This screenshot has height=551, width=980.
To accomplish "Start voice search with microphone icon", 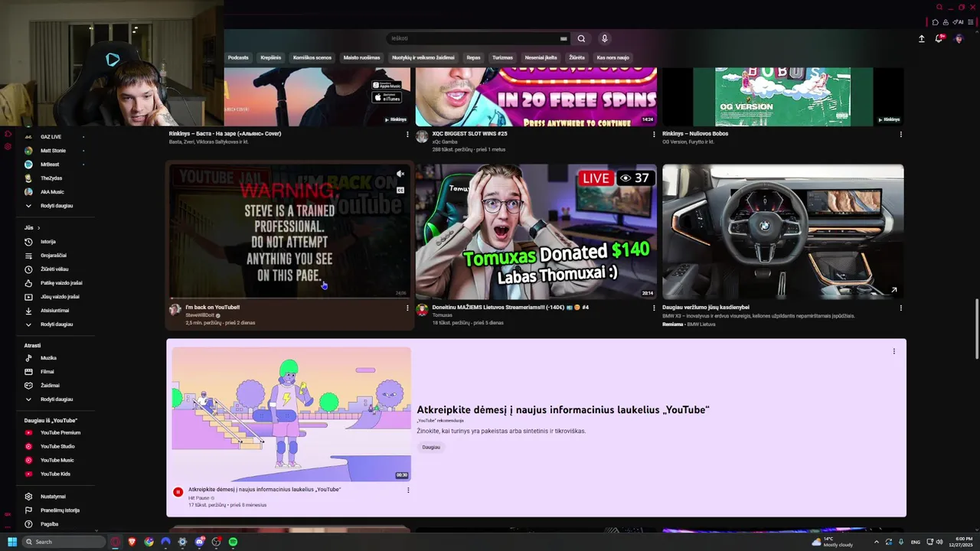I will 604,38.
